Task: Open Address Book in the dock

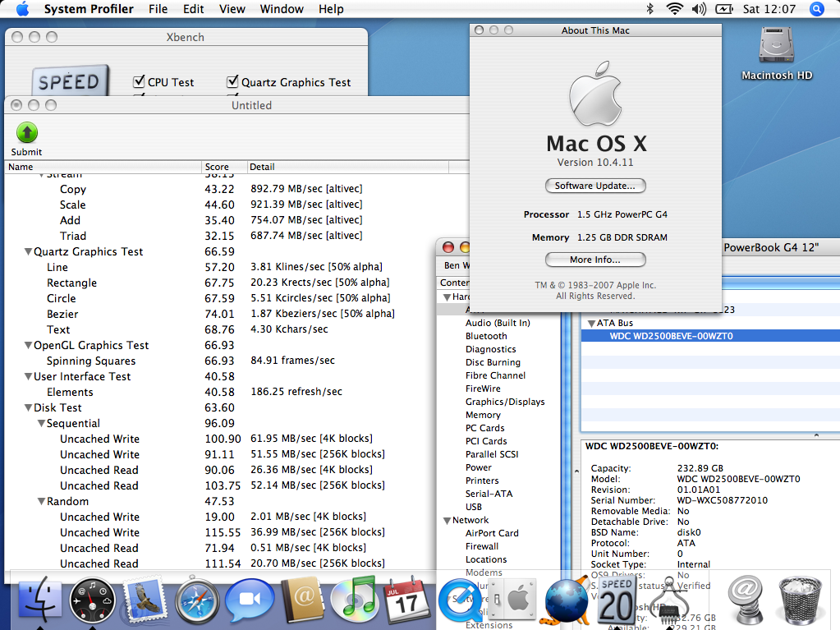Action: point(302,600)
